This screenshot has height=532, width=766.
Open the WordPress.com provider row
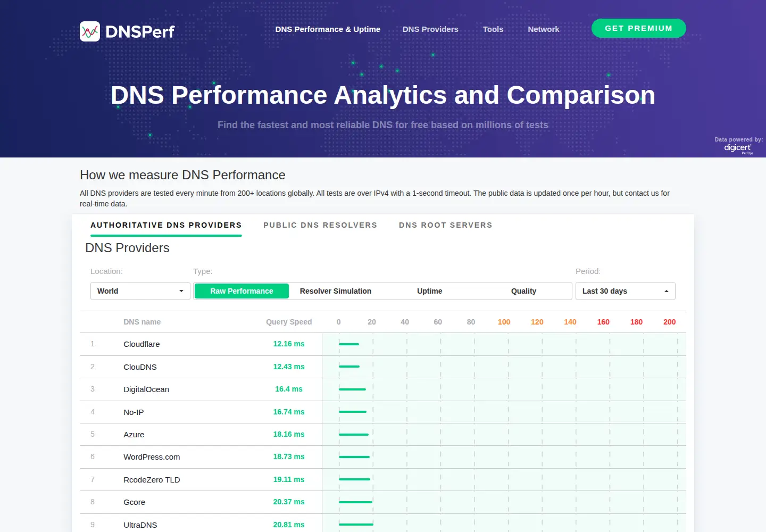(x=383, y=457)
